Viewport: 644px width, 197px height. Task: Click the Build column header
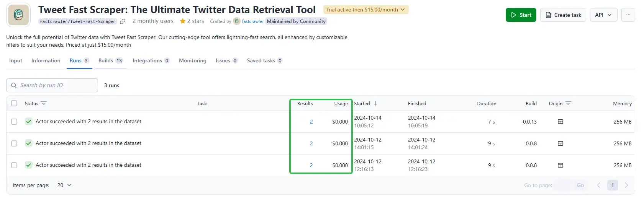pos(531,103)
